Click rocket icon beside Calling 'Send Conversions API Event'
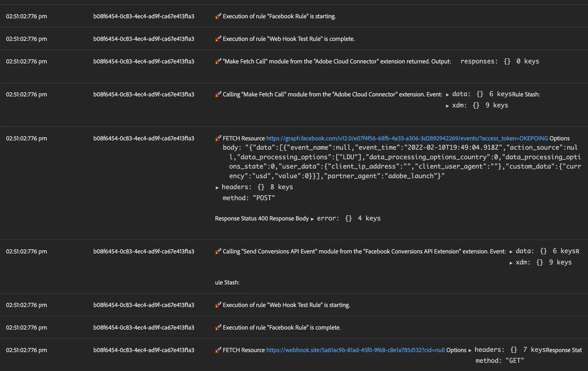This screenshot has height=371, width=588. pyautogui.click(x=218, y=251)
